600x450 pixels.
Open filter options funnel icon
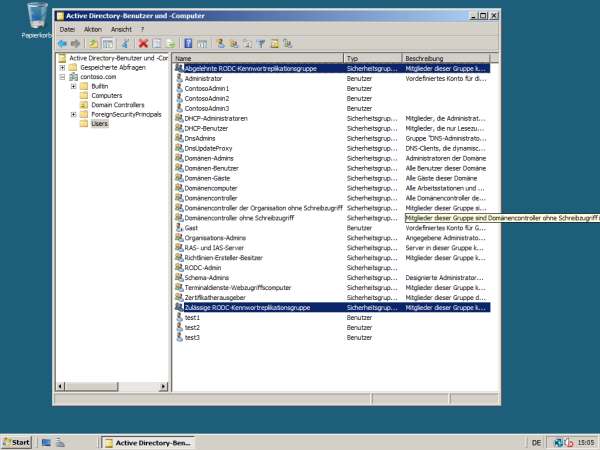[x=261, y=44]
